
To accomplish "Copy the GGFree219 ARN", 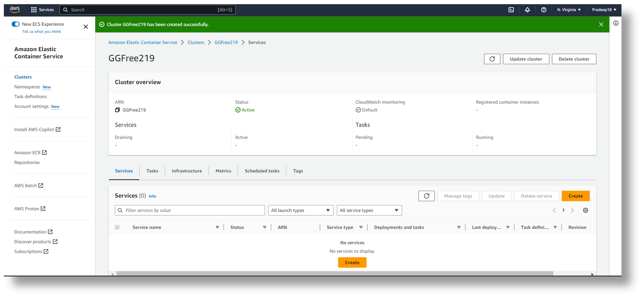I will coord(117,110).
